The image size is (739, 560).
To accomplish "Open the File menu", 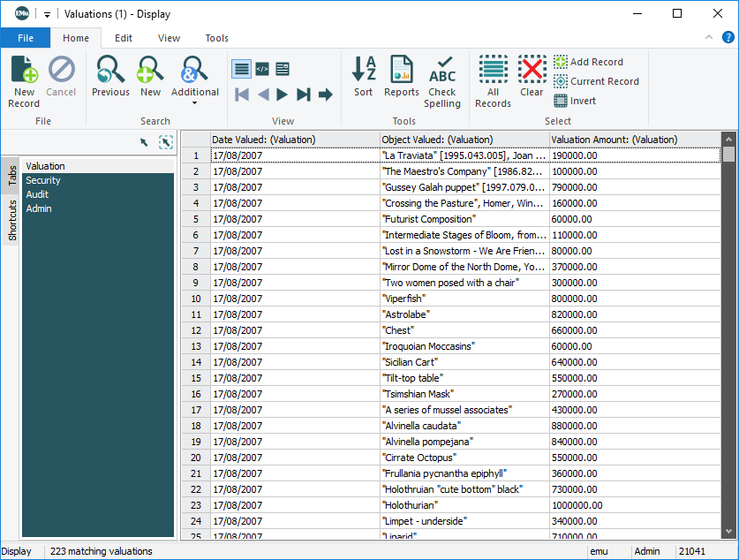I will tap(26, 38).
